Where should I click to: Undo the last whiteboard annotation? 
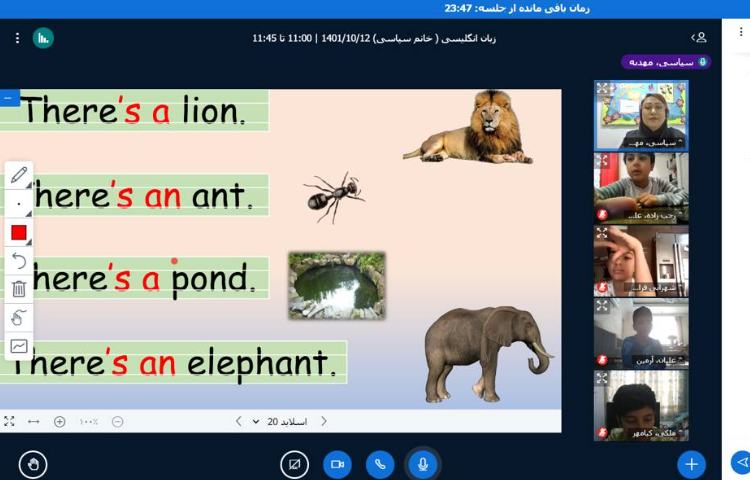[18, 260]
